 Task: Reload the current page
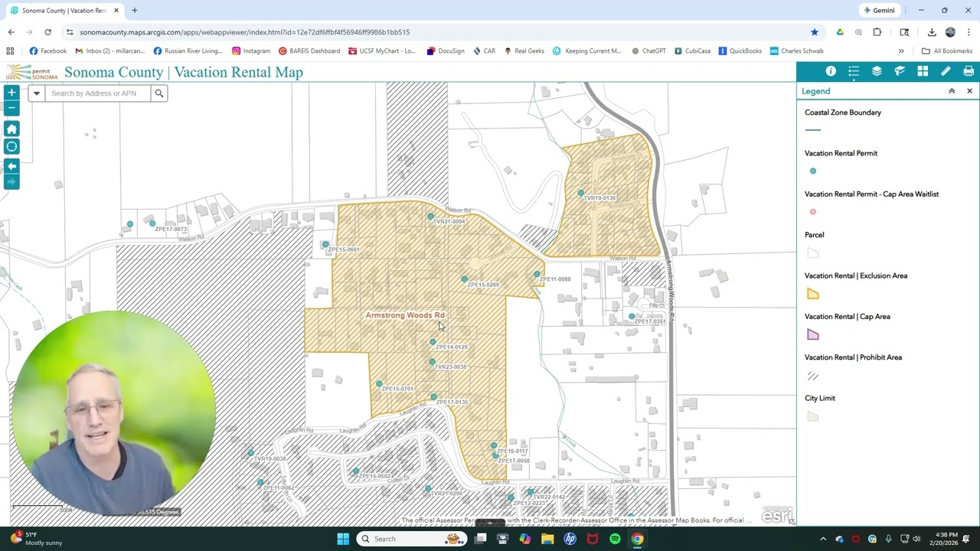(47, 32)
